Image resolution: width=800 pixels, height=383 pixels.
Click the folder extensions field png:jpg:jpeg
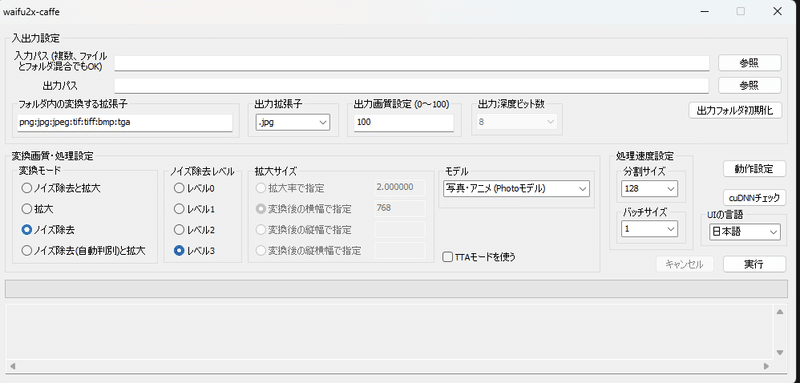click(x=125, y=122)
